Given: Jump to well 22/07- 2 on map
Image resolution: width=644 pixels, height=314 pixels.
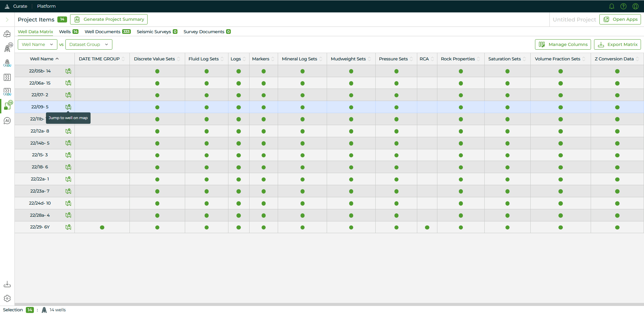Looking at the screenshot, I should click(68, 95).
